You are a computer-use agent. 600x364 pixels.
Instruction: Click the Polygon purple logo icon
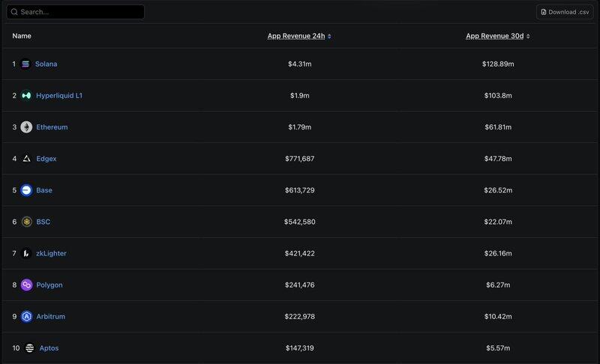pos(26,285)
